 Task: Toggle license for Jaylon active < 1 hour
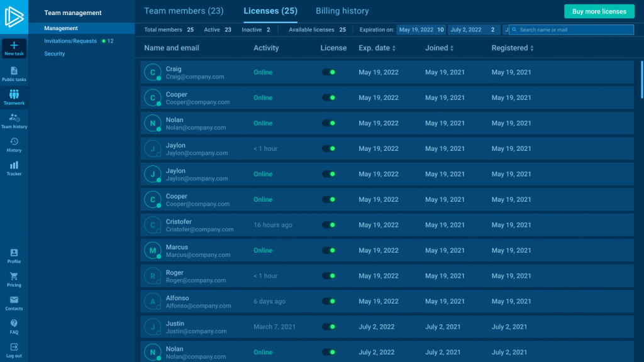click(328, 148)
